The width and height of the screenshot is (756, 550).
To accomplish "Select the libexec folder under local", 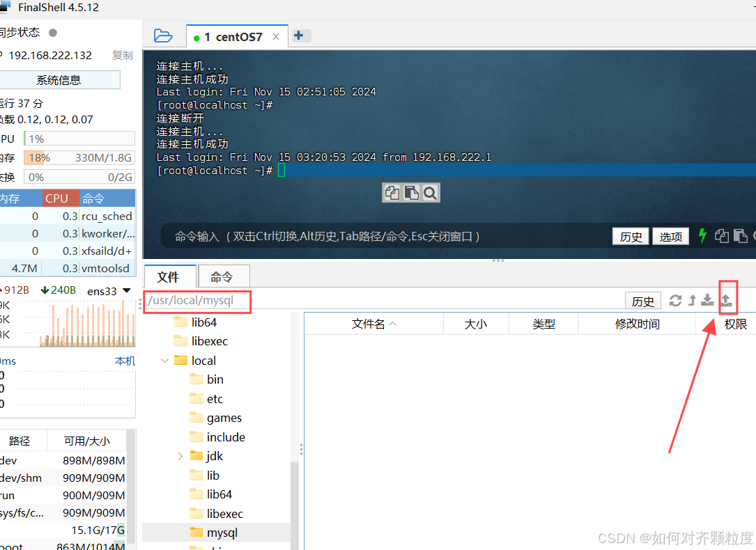I will tap(217, 513).
